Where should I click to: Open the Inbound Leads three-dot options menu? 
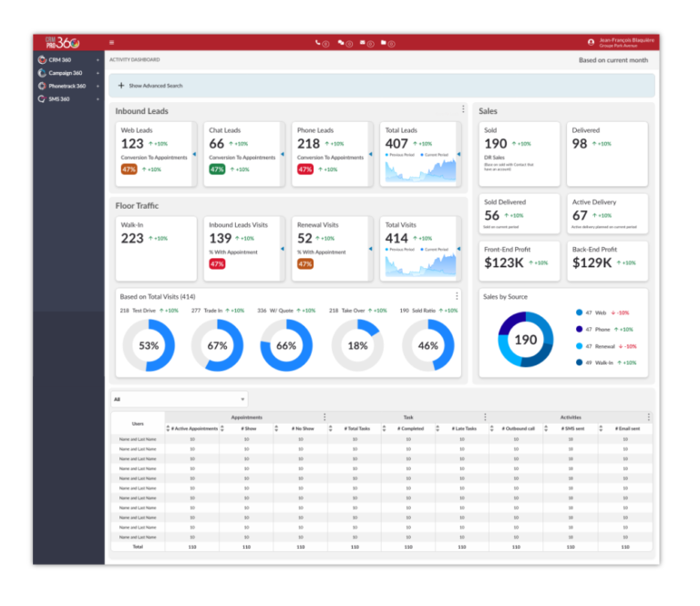point(463,108)
